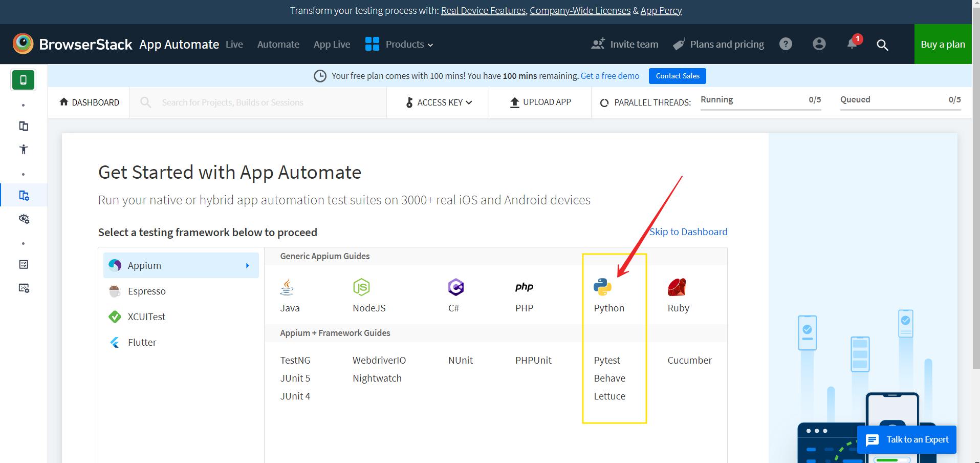
Task: Open the JUnit 4 framework guide
Action: click(x=295, y=396)
